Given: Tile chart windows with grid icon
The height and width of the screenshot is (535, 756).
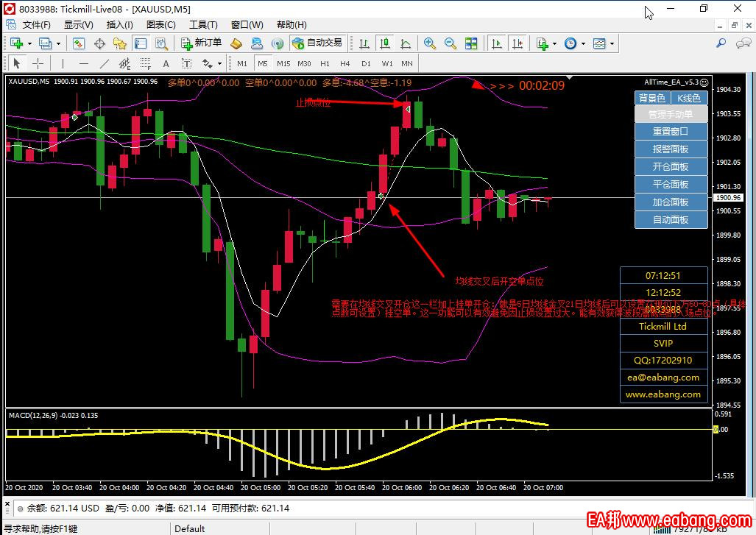Looking at the screenshot, I should tap(471, 43).
